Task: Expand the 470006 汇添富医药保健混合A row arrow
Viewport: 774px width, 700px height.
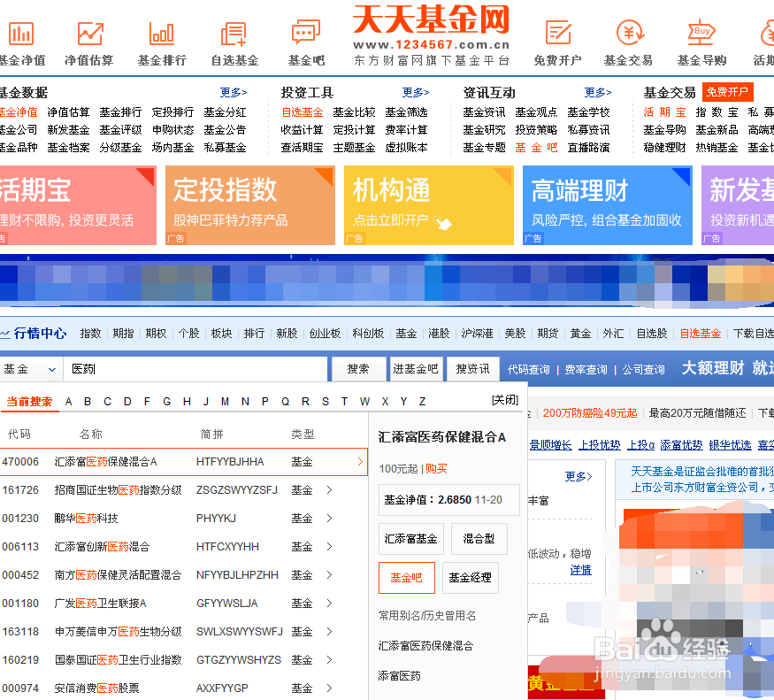Action: point(360,461)
